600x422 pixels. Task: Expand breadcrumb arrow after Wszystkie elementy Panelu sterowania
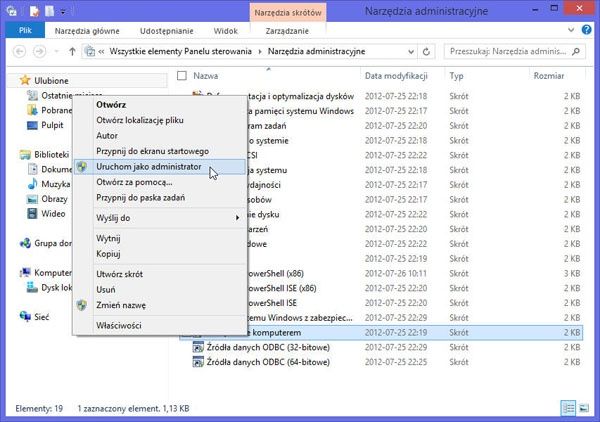pos(260,51)
